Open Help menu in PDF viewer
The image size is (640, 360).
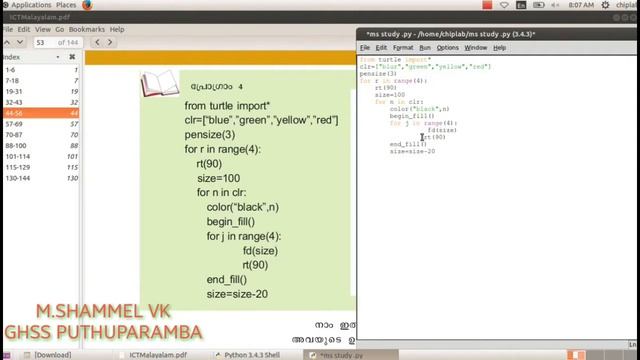(x=117, y=29)
